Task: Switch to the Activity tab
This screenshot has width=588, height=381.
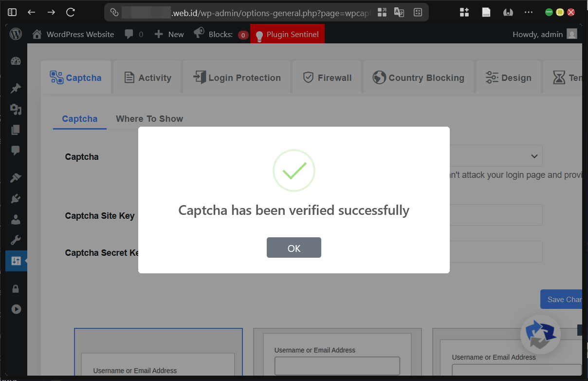Action: coord(147,77)
